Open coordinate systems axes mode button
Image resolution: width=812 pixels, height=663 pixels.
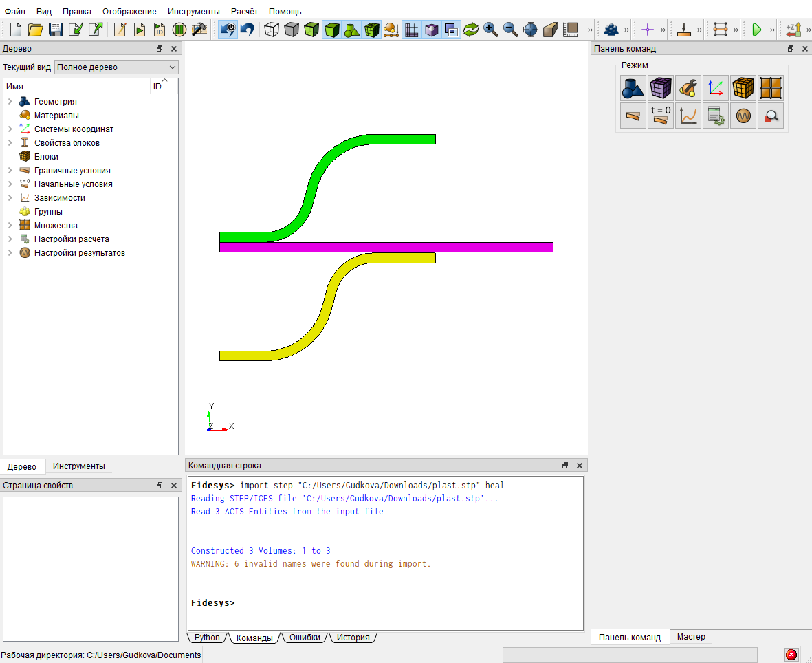coord(716,88)
